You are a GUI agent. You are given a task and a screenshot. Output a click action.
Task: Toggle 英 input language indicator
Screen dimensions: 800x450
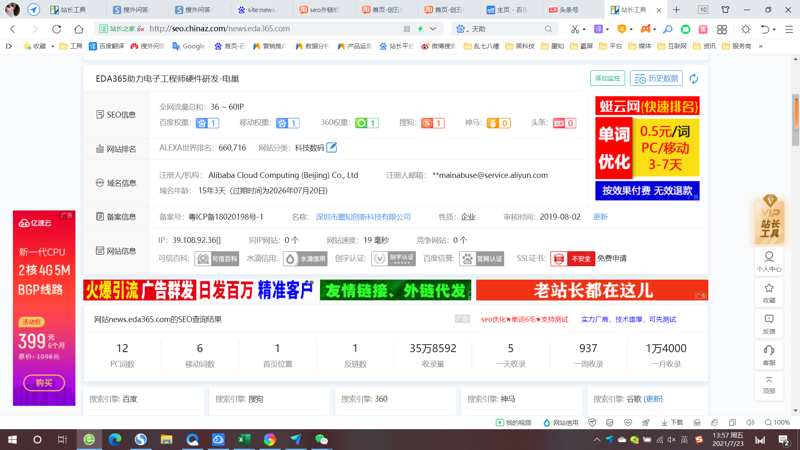pos(684,440)
